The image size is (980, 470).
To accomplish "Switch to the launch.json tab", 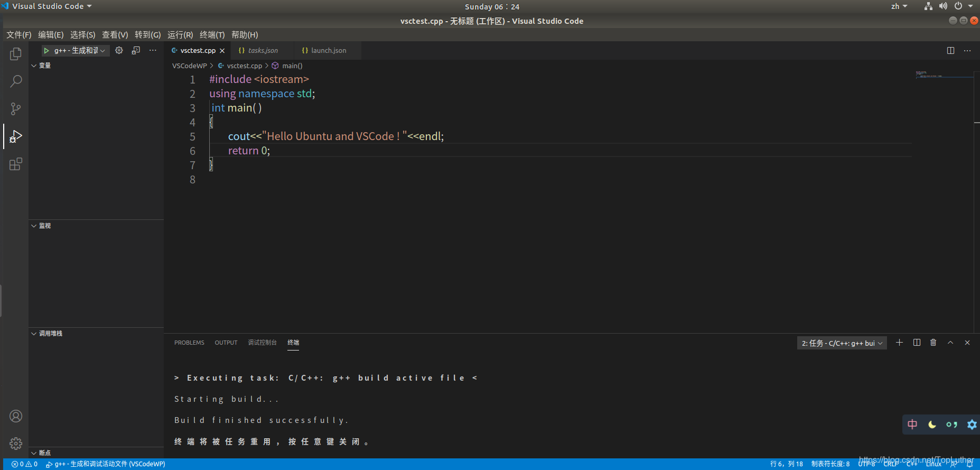I will coord(328,51).
